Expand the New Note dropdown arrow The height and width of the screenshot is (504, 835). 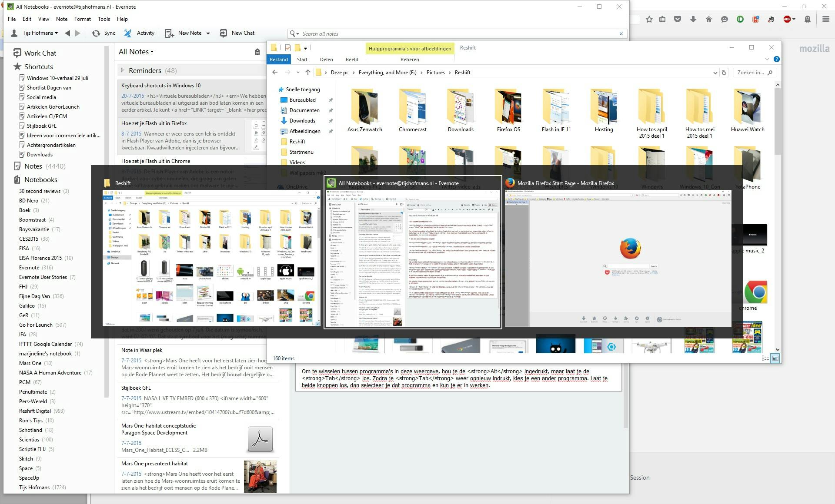208,33
